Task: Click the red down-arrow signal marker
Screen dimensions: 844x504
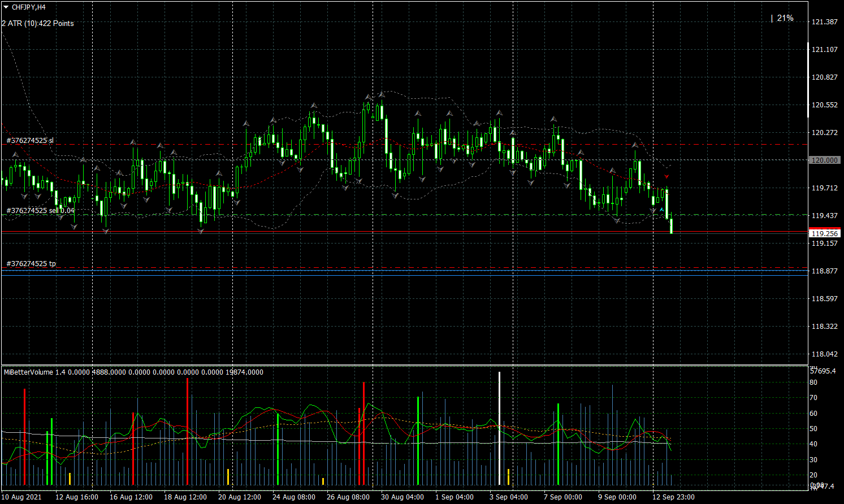Action: (x=666, y=176)
